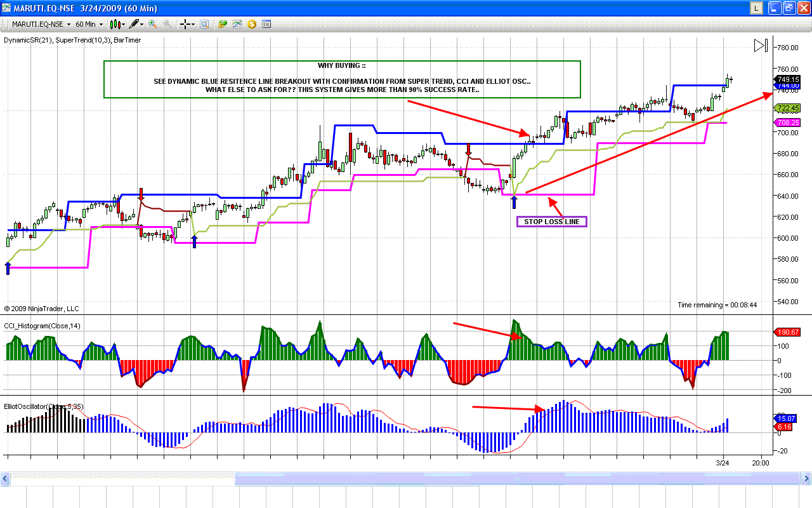Select the STOP LOSS LINE text box
The width and height of the screenshot is (812, 508).
tap(552, 222)
